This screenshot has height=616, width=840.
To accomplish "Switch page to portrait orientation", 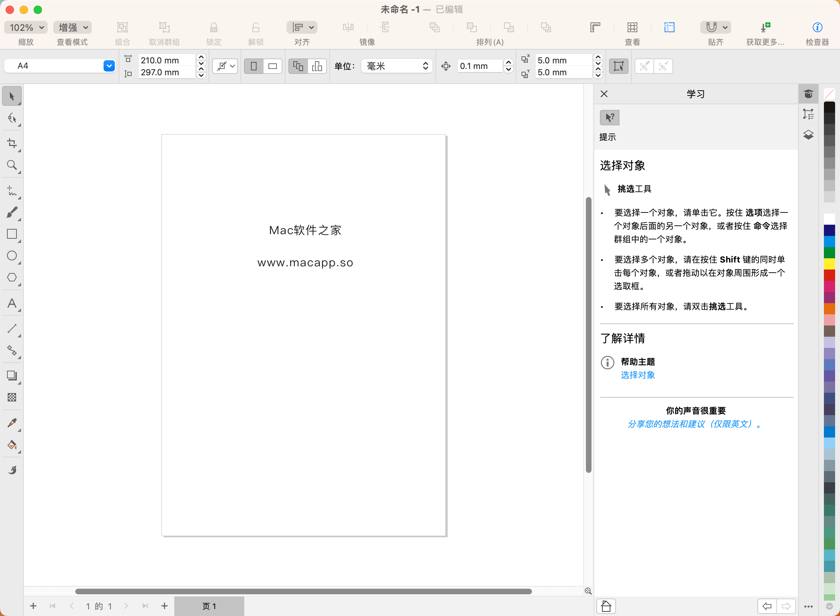I will point(254,66).
